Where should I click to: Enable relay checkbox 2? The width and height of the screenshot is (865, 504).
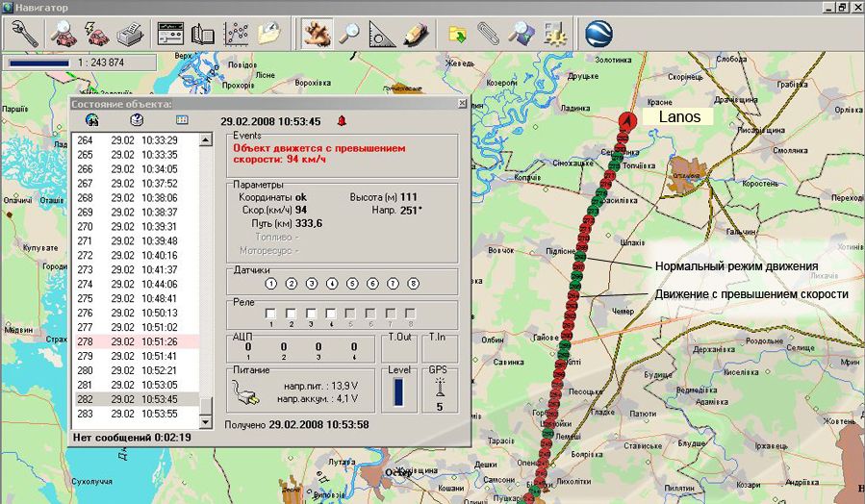coord(292,313)
